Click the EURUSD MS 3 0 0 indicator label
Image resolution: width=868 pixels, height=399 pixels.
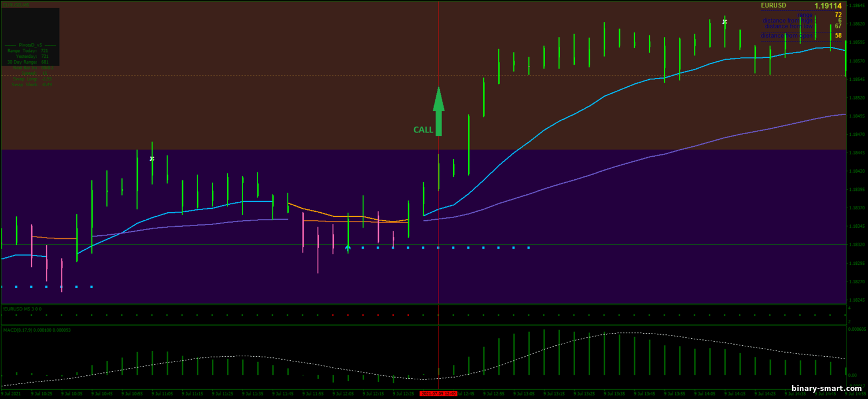22,309
